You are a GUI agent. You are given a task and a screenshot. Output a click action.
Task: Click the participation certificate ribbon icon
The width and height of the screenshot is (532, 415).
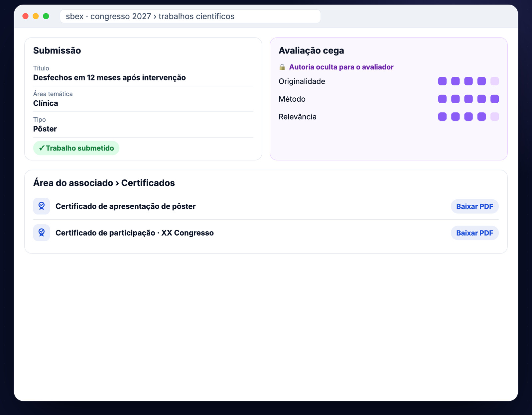pyautogui.click(x=42, y=233)
